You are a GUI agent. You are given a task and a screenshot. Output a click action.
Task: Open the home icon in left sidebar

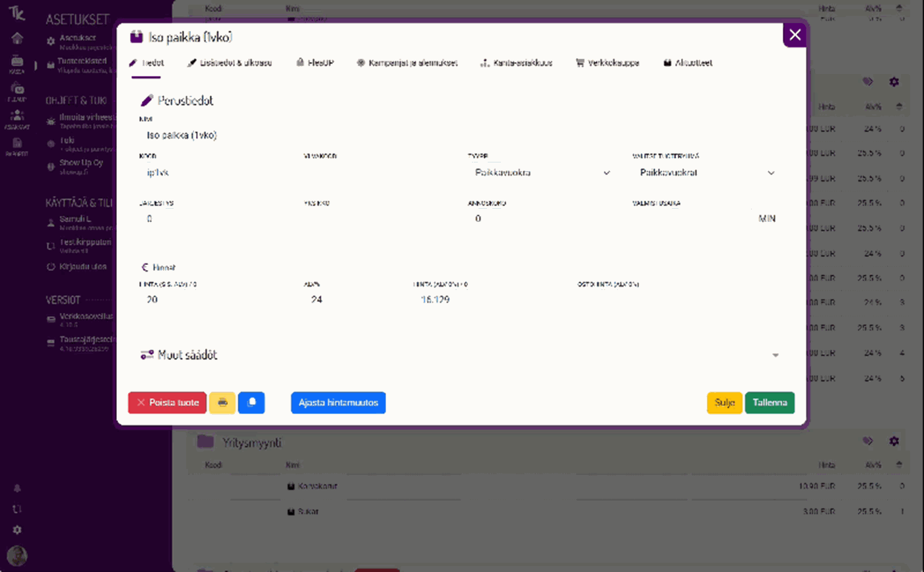(x=18, y=38)
